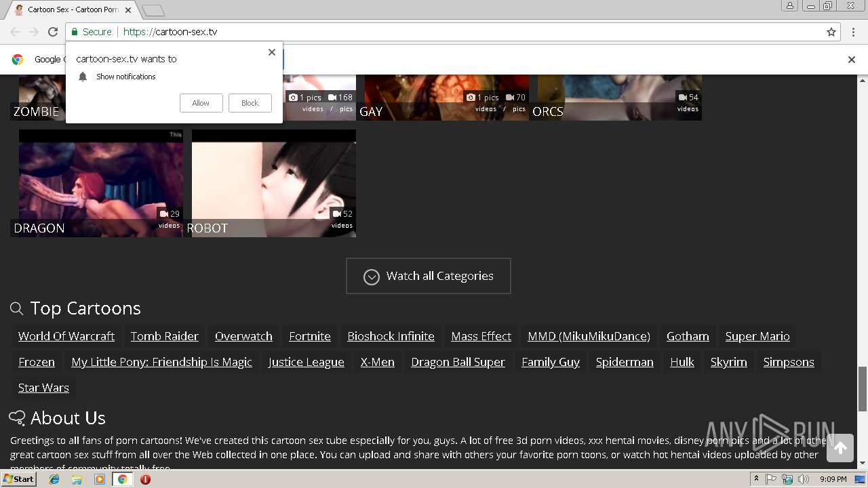
Task: Open the My Little Pony tag
Action: coord(162,362)
